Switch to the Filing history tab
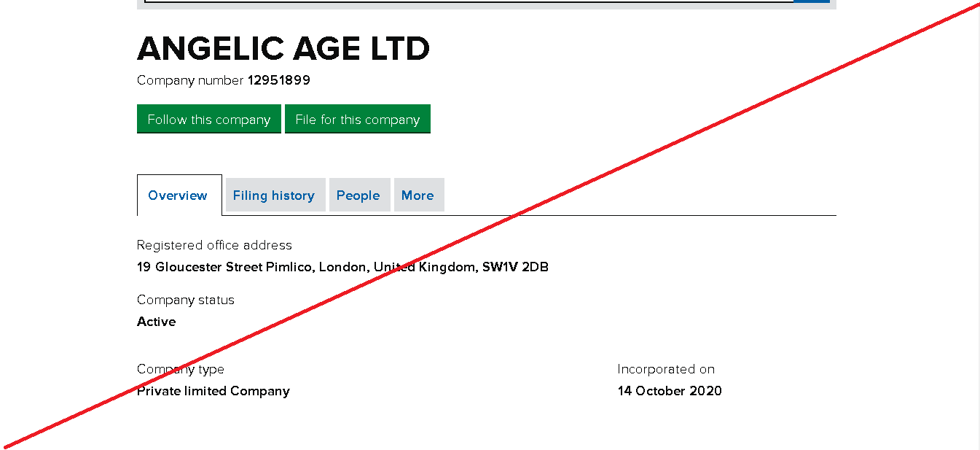 [x=274, y=195]
